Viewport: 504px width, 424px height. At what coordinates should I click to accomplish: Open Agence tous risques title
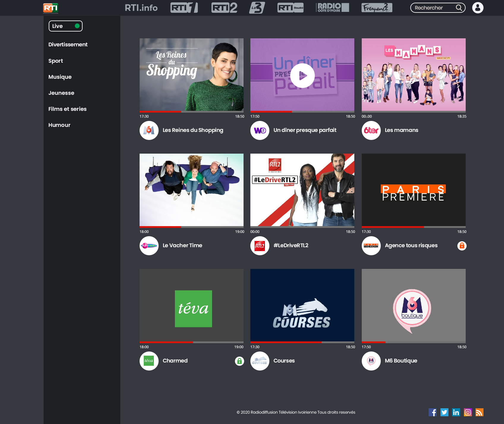click(411, 245)
